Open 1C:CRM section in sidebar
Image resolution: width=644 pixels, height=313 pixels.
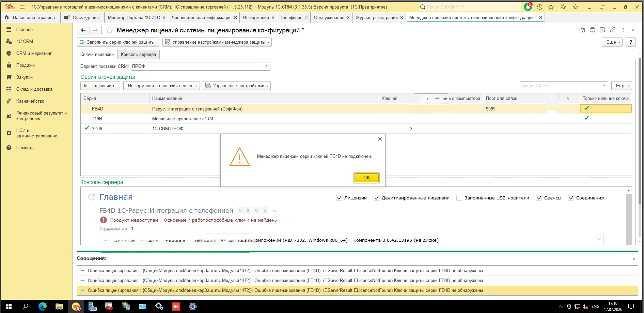pos(25,41)
